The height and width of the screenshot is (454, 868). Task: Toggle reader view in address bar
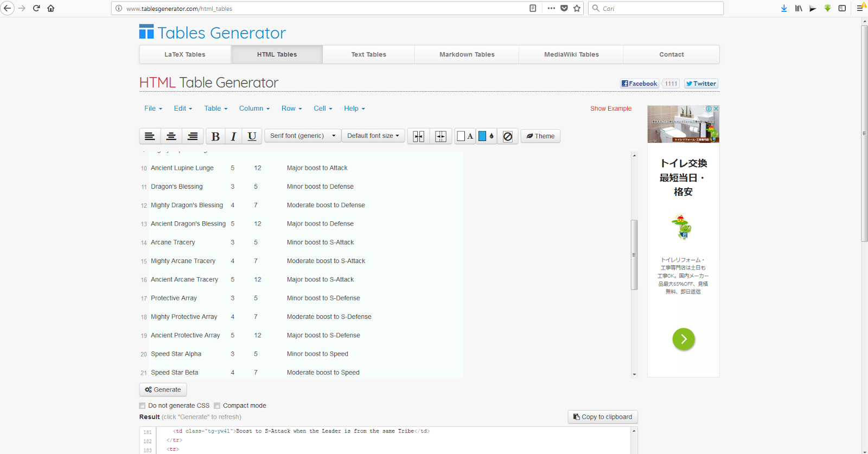(533, 8)
